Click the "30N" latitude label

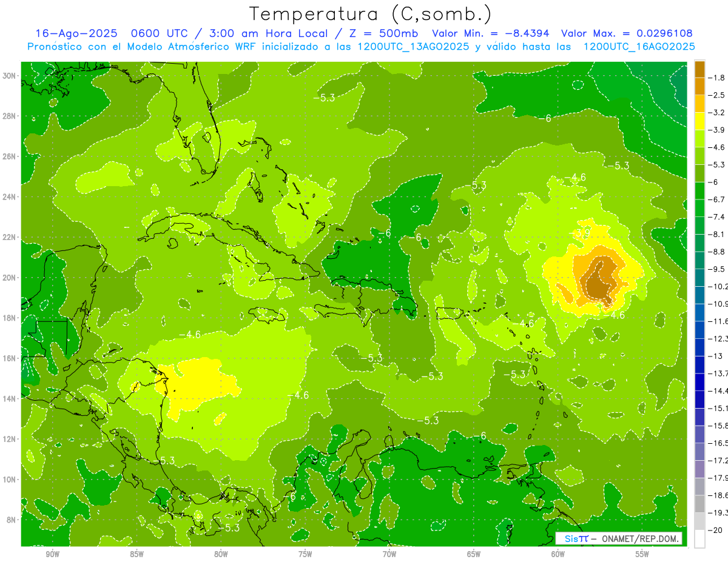tap(9, 76)
